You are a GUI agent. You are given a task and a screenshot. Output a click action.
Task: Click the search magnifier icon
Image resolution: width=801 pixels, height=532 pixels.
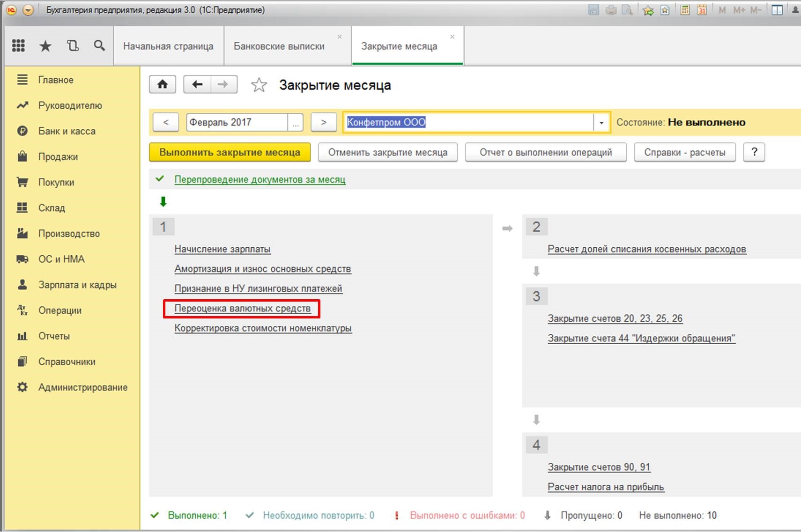pyautogui.click(x=99, y=45)
